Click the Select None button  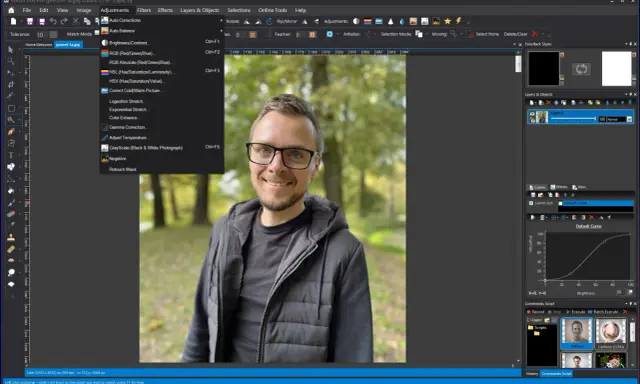click(483, 34)
